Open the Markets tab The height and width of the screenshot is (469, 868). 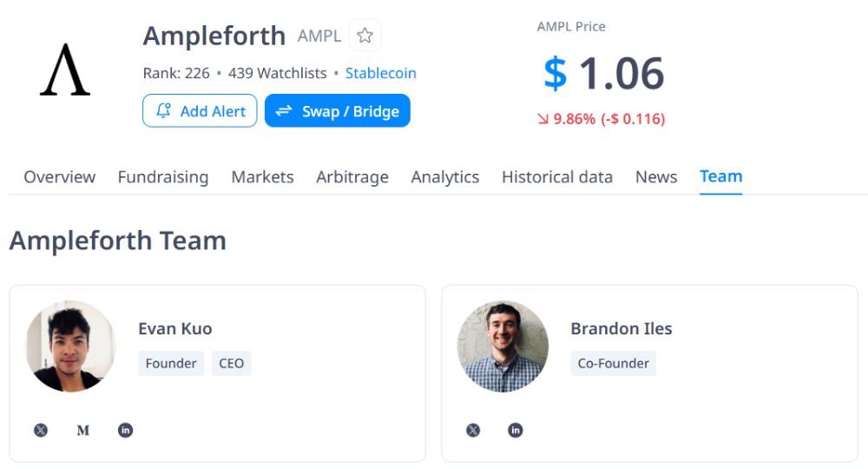[262, 177]
